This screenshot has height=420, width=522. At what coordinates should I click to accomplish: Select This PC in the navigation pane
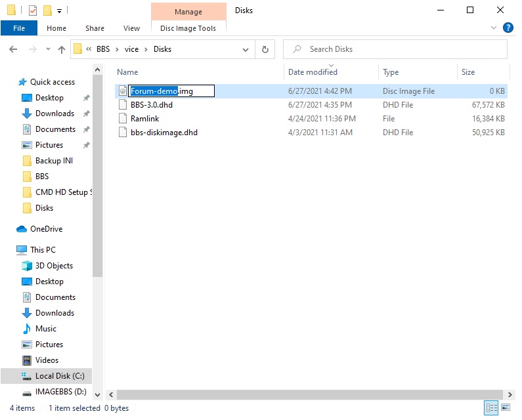(43, 250)
